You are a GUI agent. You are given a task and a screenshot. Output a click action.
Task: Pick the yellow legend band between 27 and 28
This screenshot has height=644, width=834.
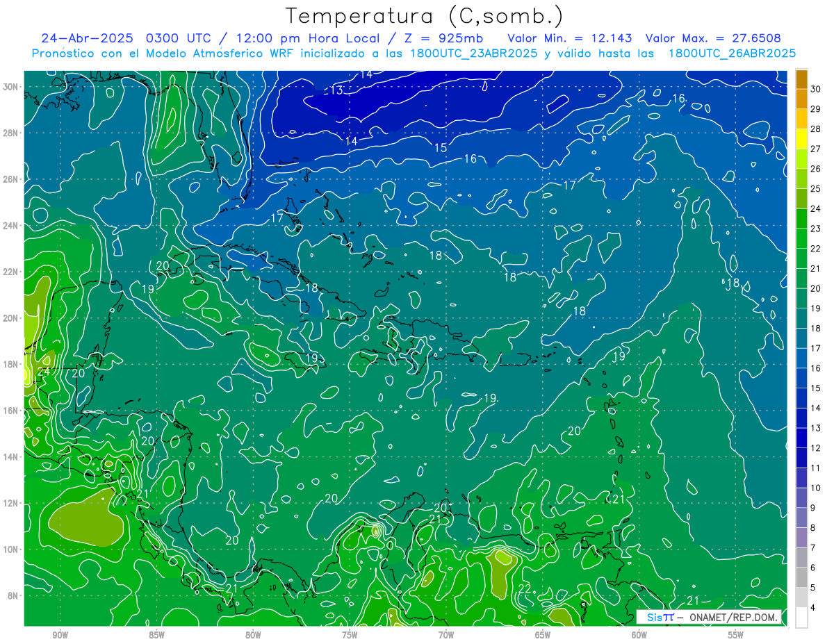[x=801, y=138]
